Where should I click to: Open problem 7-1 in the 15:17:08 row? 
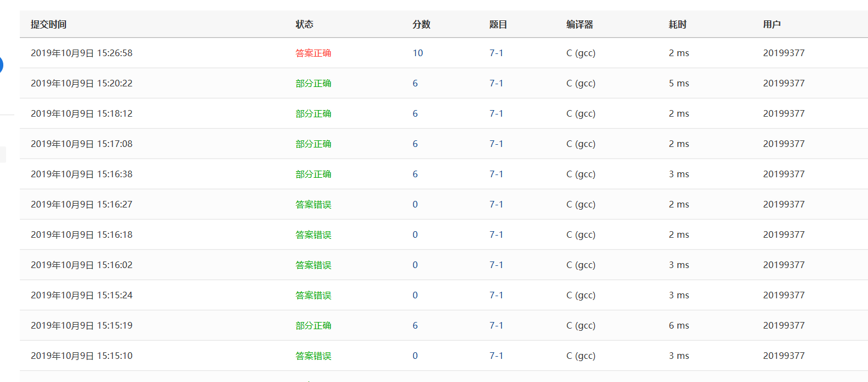[496, 144]
